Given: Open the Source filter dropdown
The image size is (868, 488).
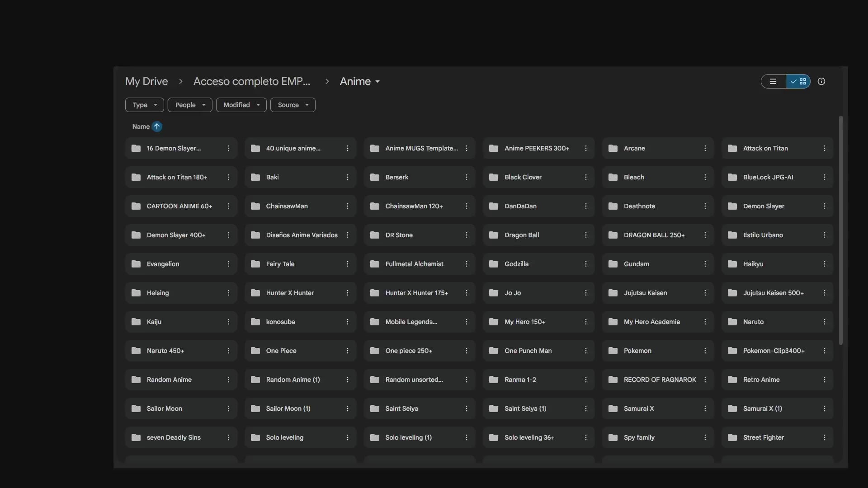Looking at the screenshot, I should click(293, 105).
